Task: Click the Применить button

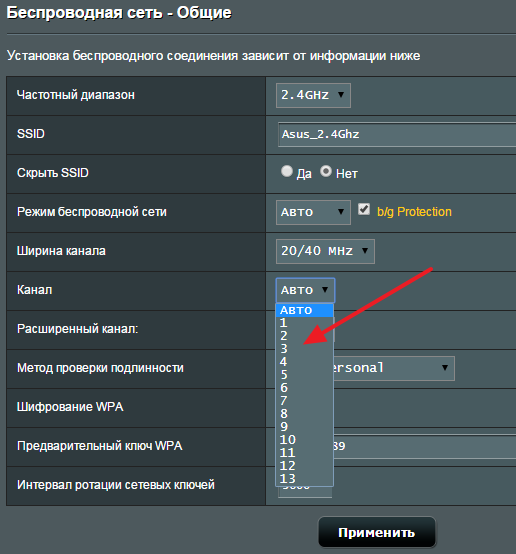Action: pyautogui.click(x=377, y=532)
